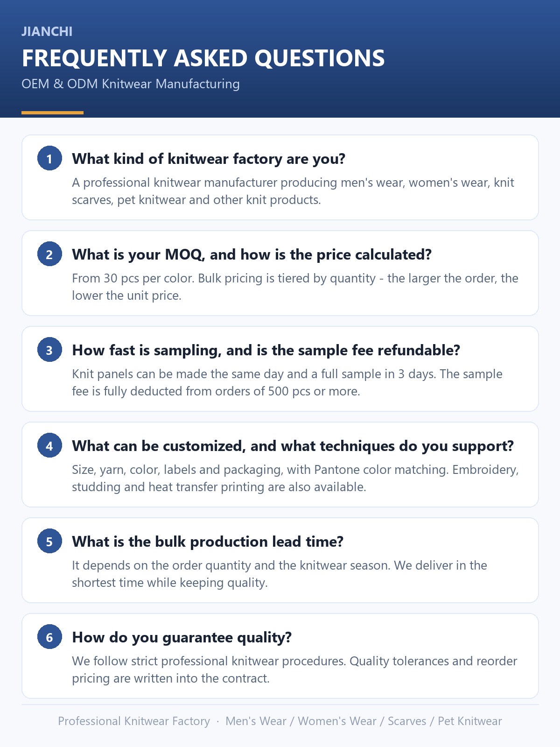Viewport: 560px width, 747px height.
Task: Click 'Pet Knitwear' in the footer
Action: [470, 721]
